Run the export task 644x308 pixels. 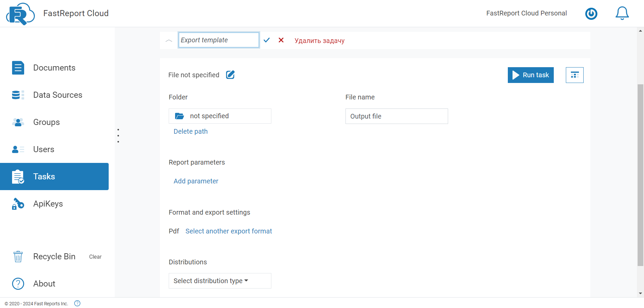click(x=531, y=75)
